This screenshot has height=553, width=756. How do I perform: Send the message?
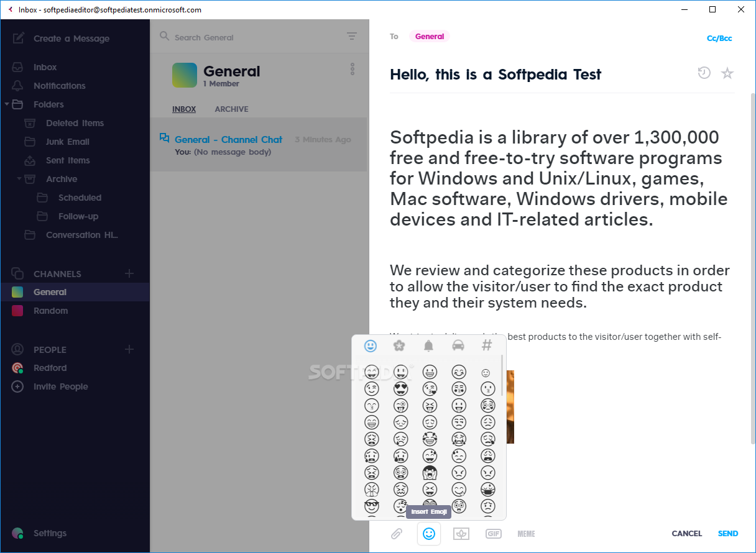point(728,533)
